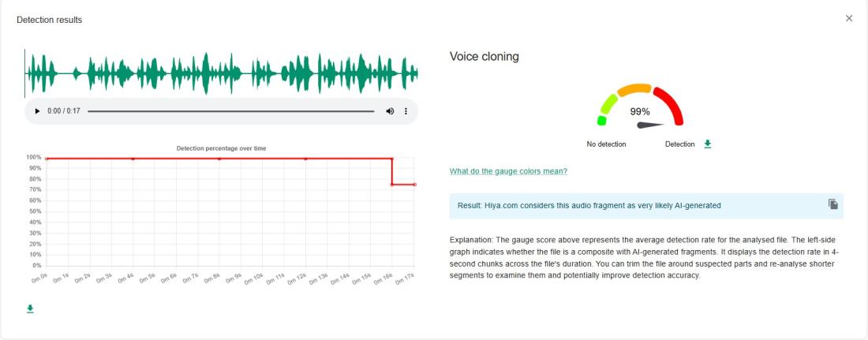868x340 pixels.
Task: Play the audio clip
Action: click(37, 111)
